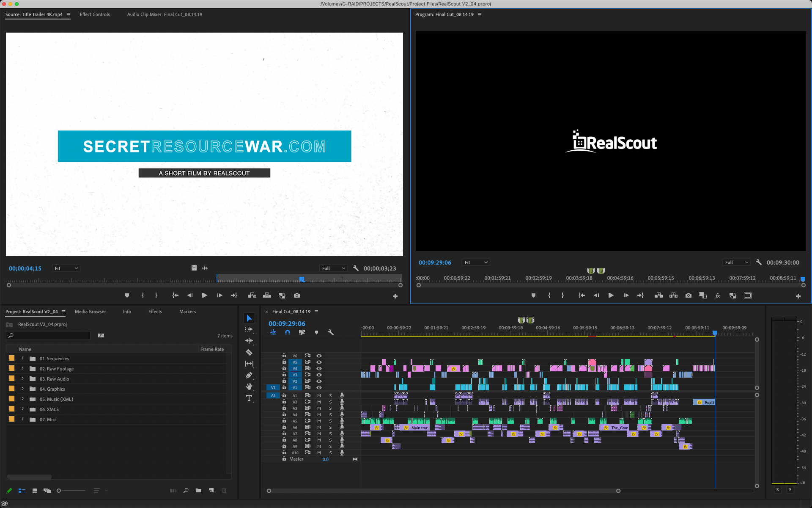Hide track V6 with eye icon

tap(319, 356)
